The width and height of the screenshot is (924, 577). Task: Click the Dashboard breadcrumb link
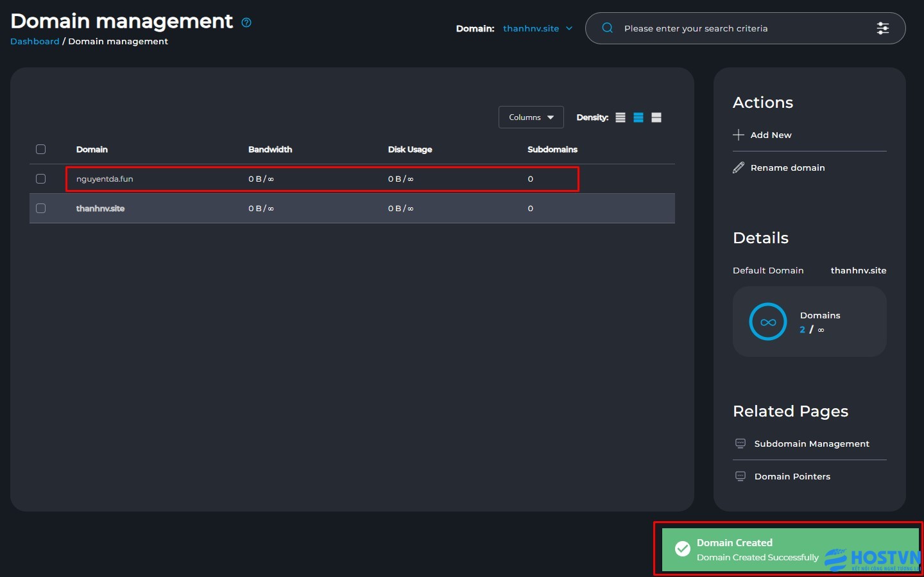pos(35,41)
